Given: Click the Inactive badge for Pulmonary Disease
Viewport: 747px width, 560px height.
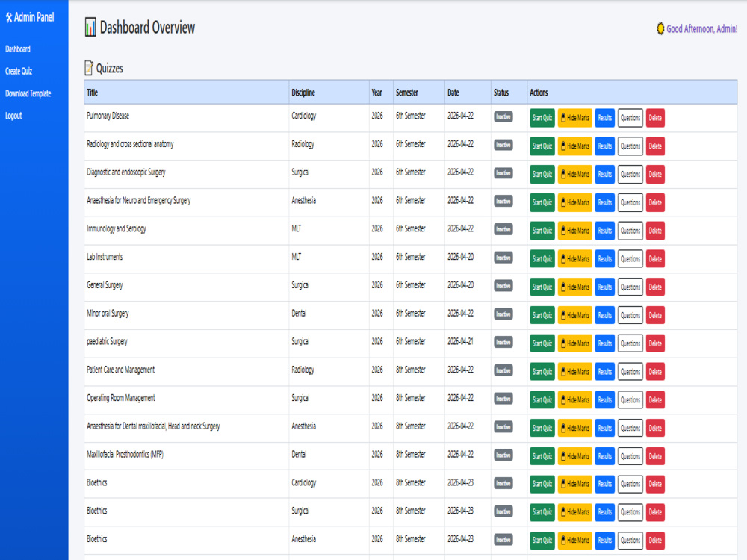Looking at the screenshot, I should click(503, 116).
